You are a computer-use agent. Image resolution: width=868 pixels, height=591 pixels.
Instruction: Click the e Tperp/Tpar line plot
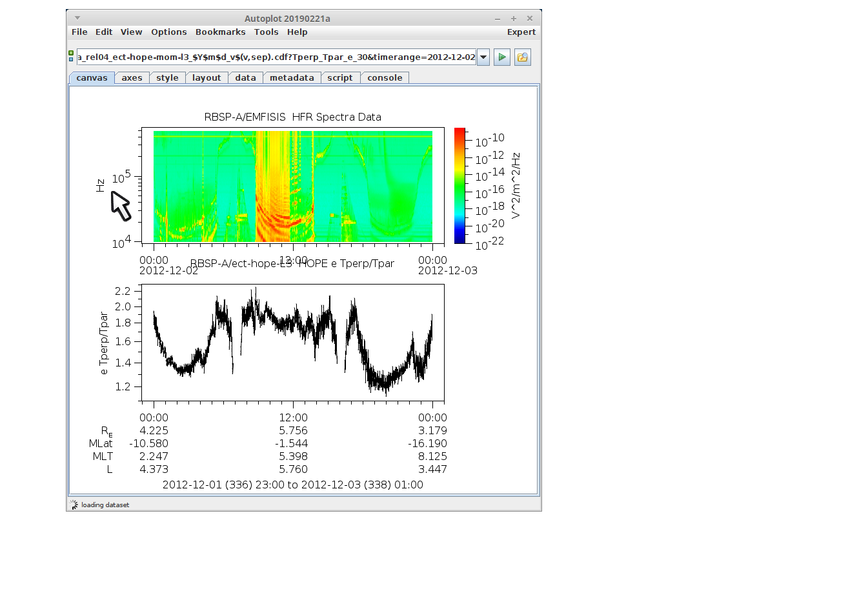coord(292,343)
